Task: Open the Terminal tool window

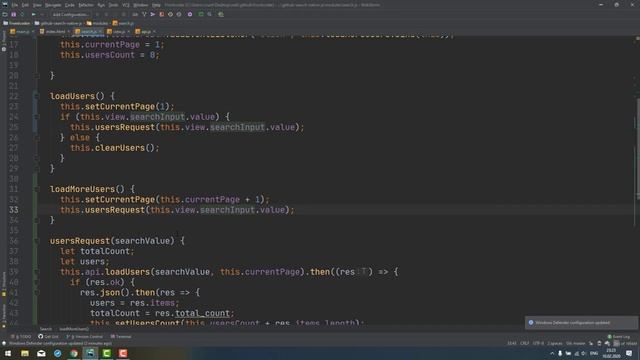Action: click(121, 337)
